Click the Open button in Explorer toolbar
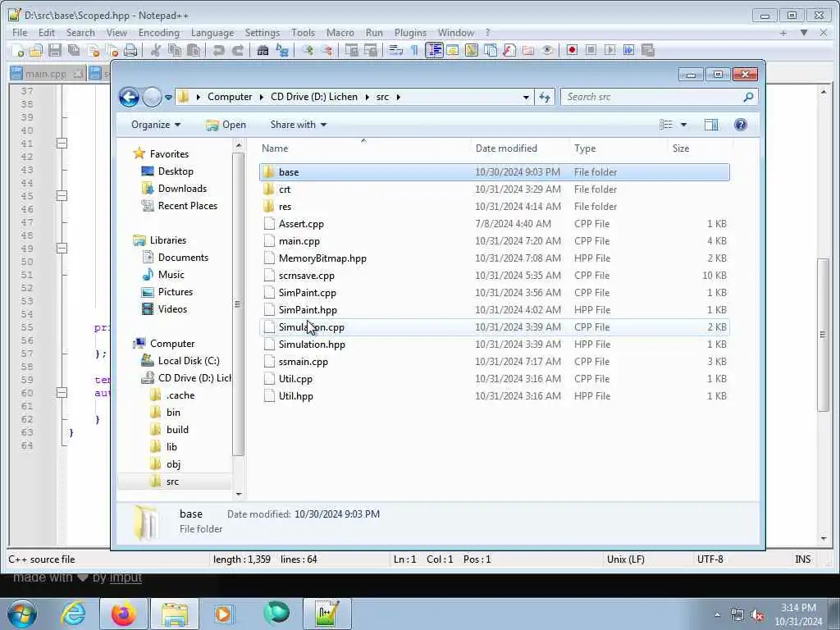The height and width of the screenshot is (630, 840). tap(226, 125)
